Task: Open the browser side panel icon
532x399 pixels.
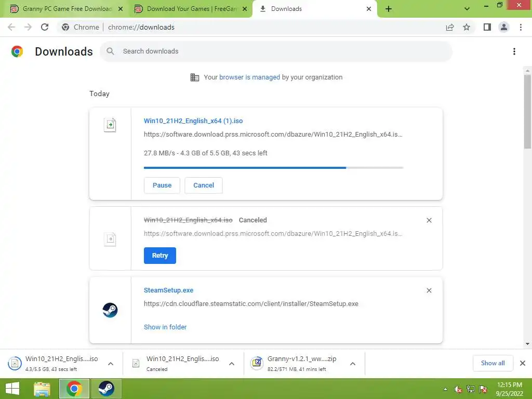Action: tap(487, 27)
